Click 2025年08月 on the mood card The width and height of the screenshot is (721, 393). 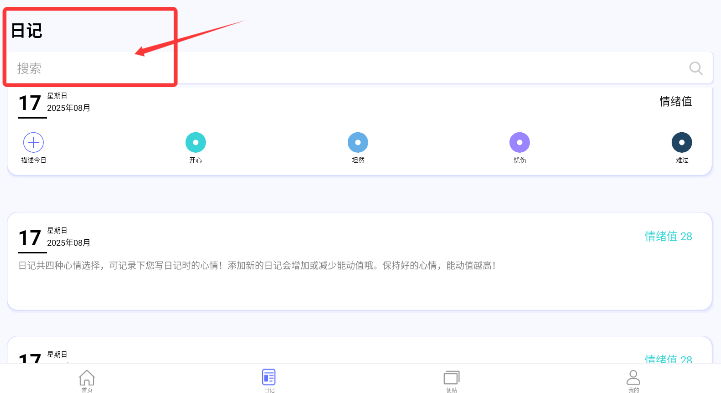point(69,108)
